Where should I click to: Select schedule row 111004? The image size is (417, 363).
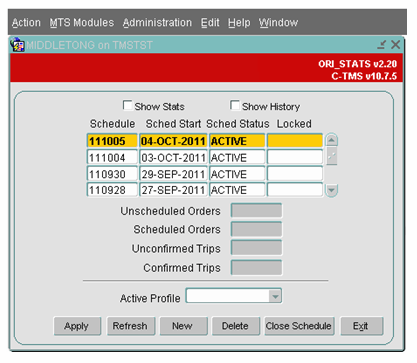[x=205, y=157]
